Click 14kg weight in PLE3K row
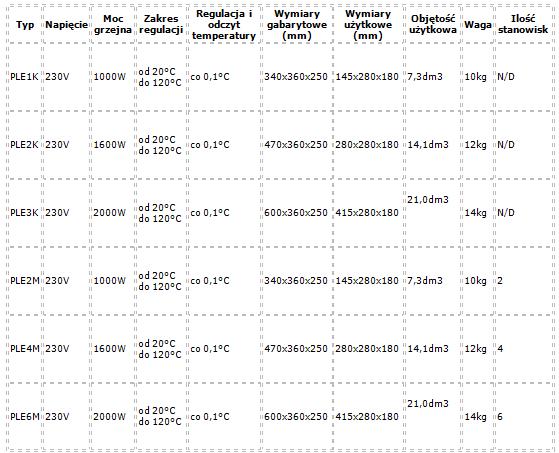The width and height of the screenshot is (559, 453). [x=476, y=213]
